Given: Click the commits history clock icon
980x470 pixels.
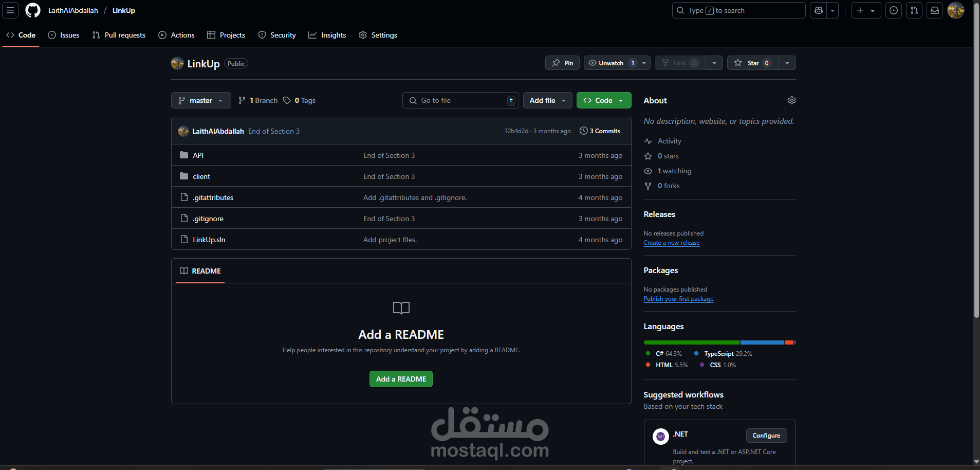Looking at the screenshot, I should click(x=583, y=131).
